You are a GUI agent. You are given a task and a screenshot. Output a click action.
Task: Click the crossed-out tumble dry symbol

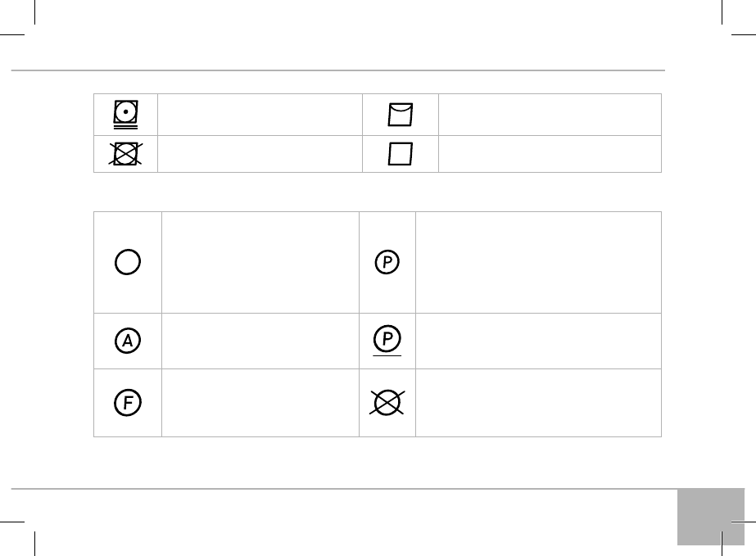coord(126,154)
